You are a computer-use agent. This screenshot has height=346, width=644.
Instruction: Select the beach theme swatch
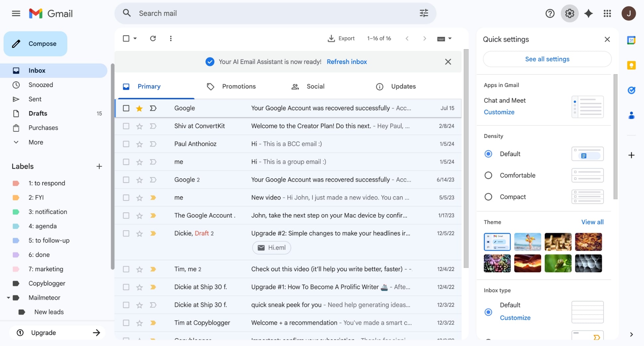click(x=527, y=242)
